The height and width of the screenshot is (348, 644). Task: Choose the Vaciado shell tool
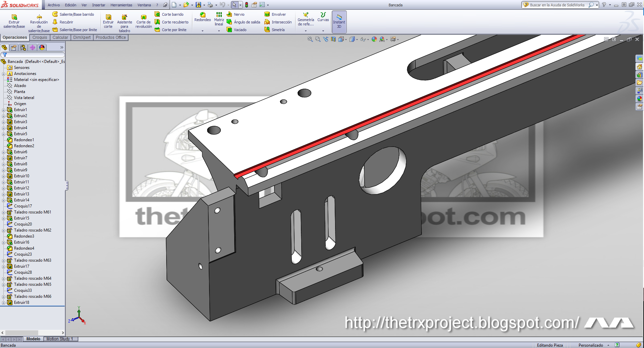click(237, 30)
